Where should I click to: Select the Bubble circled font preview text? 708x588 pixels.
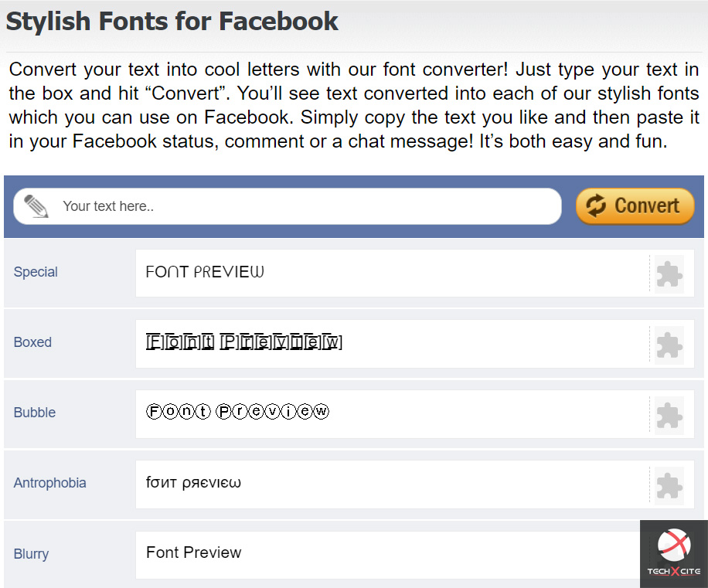(x=237, y=412)
